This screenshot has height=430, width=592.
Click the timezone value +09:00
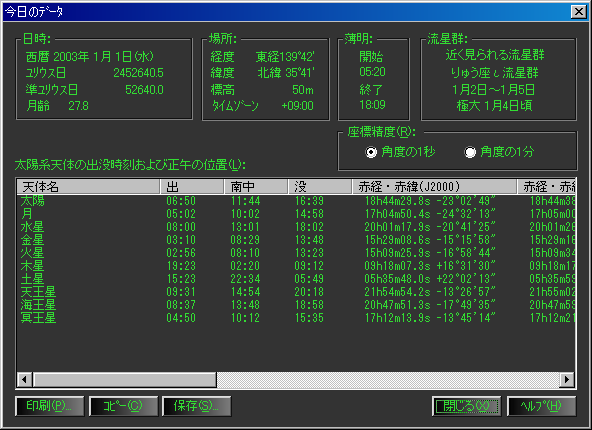pos(298,106)
